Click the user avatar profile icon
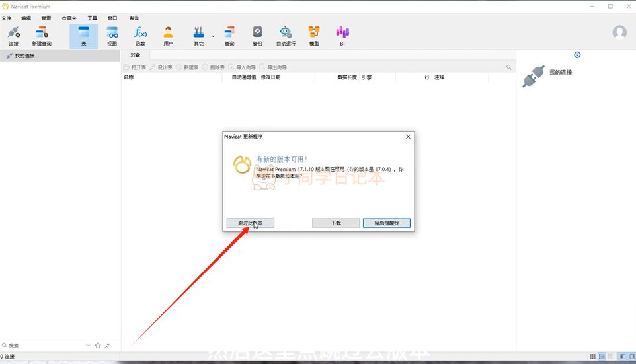The width and height of the screenshot is (636, 364). 619,32
